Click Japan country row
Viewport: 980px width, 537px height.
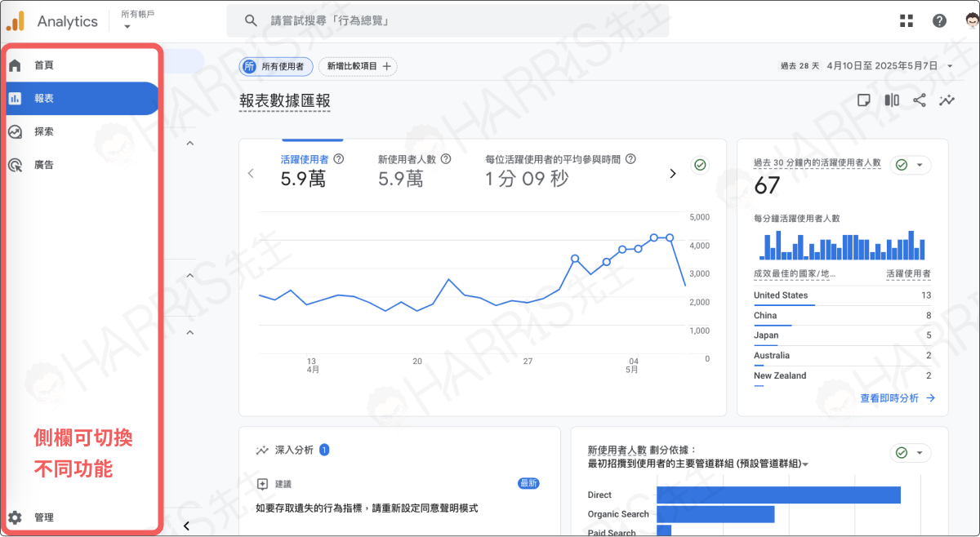pyautogui.click(x=842, y=335)
